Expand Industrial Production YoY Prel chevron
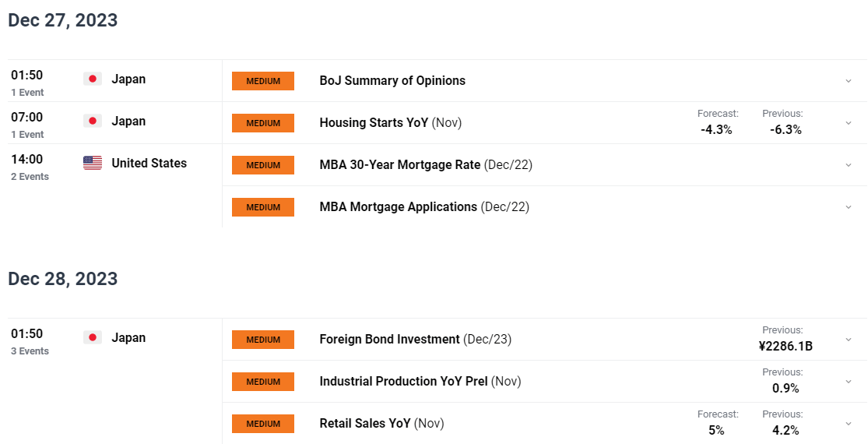This screenshot has height=444, width=868. [848, 382]
